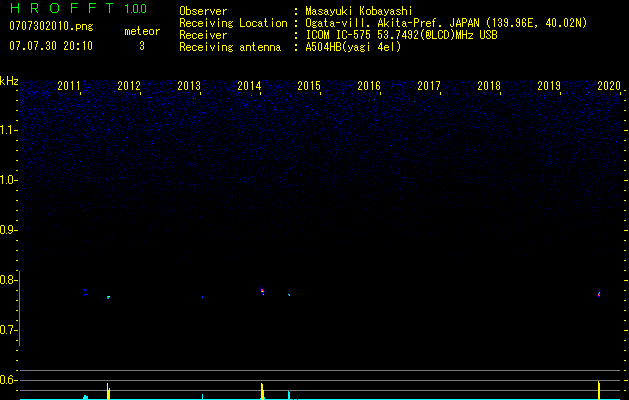Viewport: 629px width, 400px height.
Task: Click the yellow power spike below 2020
Action: click(599, 390)
